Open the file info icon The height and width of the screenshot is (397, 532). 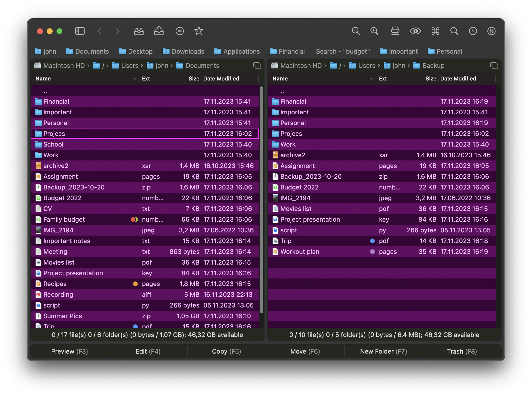[473, 31]
